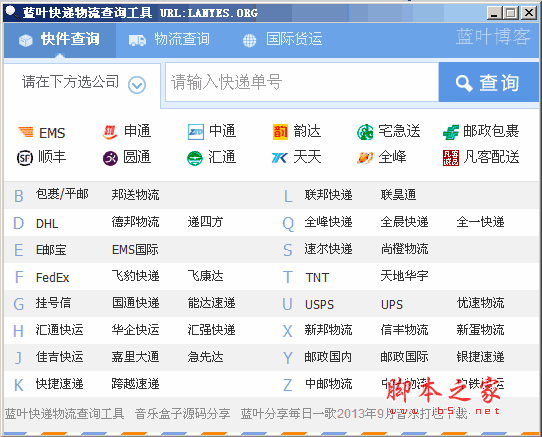Choose FedEx in row F

click(53, 277)
